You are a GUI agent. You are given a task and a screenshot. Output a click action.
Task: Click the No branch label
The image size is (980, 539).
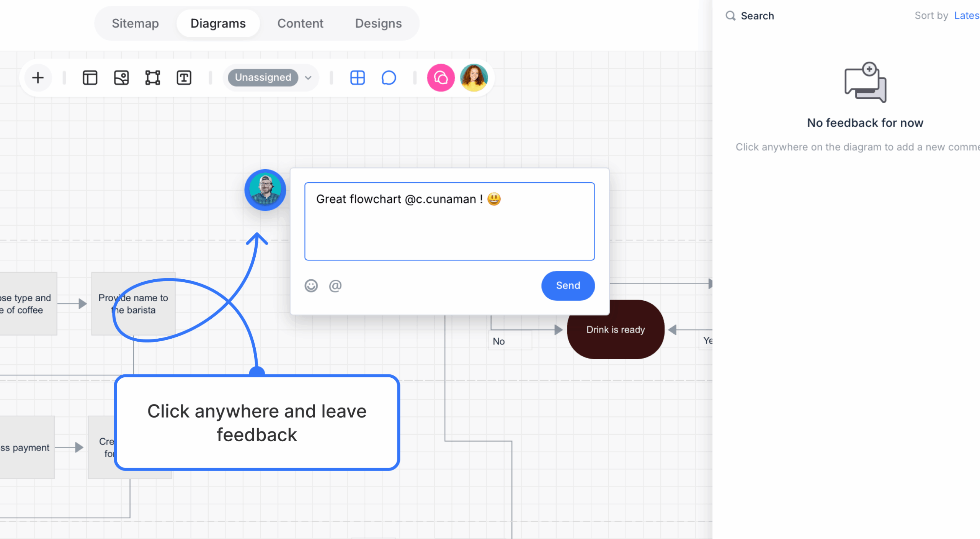498,341
